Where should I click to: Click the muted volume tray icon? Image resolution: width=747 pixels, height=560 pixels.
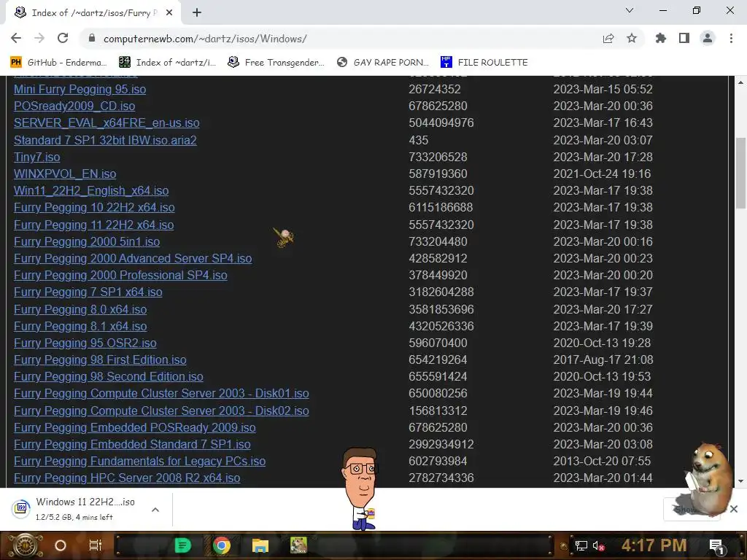(x=599, y=546)
